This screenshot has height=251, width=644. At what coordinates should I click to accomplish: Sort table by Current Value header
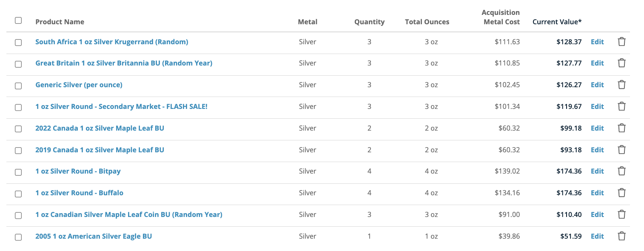point(557,22)
